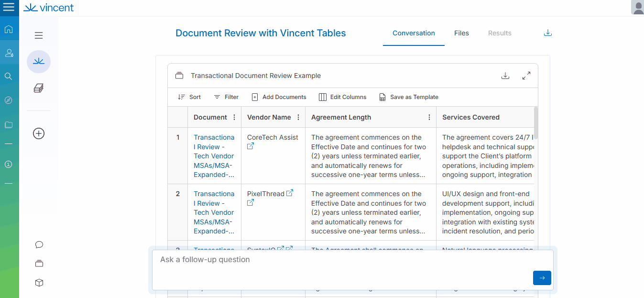Switch to the Files tab
Image resolution: width=644 pixels, height=298 pixels.
461,33
